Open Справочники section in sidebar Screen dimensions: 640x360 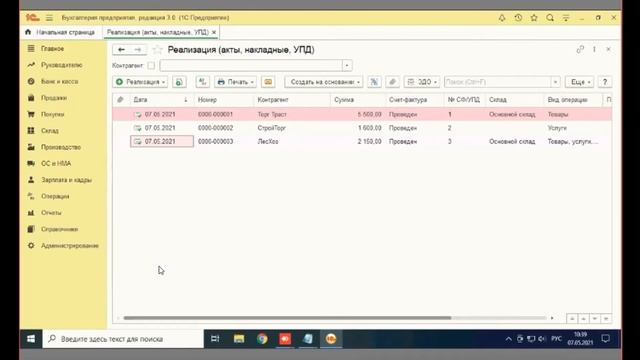pyautogui.click(x=59, y=229)
